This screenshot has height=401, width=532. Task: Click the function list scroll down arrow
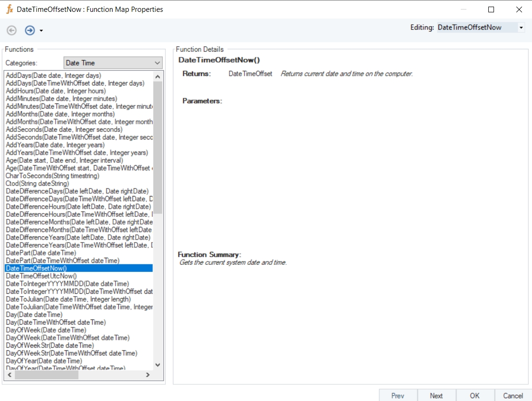point(157,365)
